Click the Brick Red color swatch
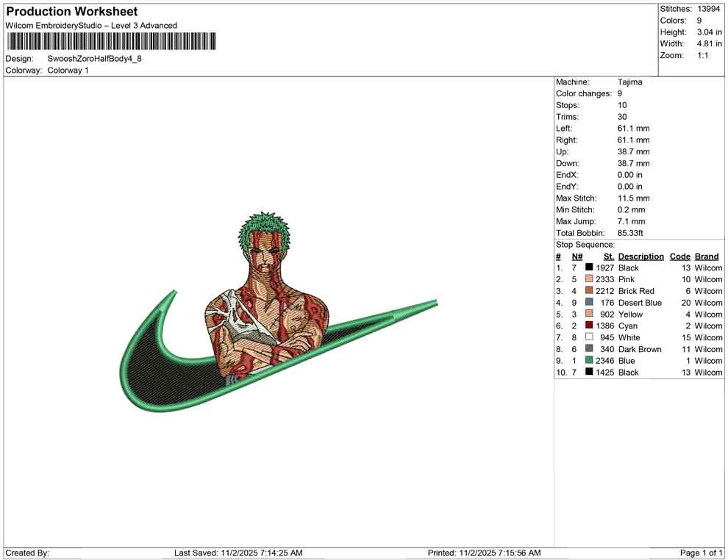Image resolution: width=728 pixels, height=560 pixels. click(588, 291)
